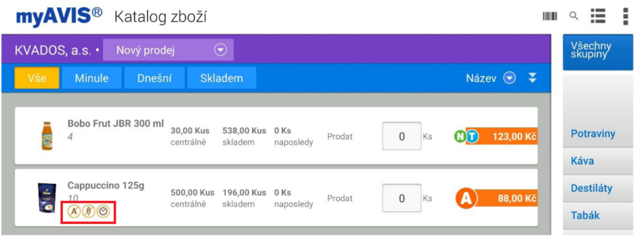Open the Cappuccino product thumbnail
Image resolution: width=644 pixels, height=238 pixels.
point(47,198)
